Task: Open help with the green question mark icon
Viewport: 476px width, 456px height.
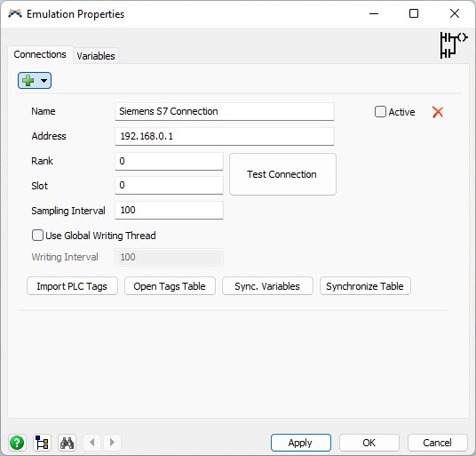Action: tap(17, 443)
